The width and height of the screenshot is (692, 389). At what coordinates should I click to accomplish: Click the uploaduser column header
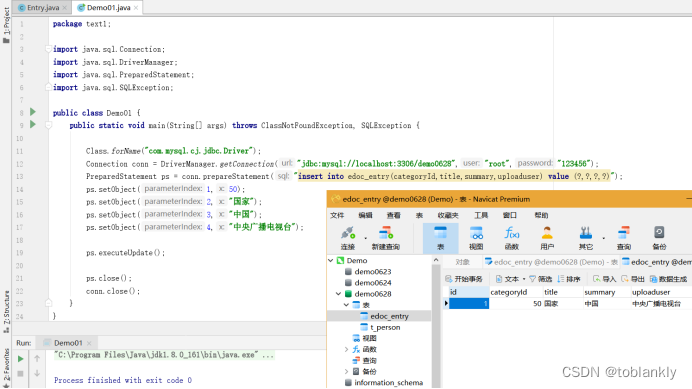[x=661, y=292]
